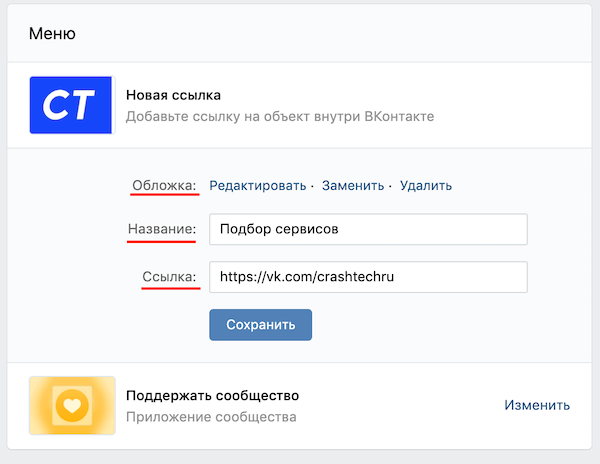
Task: Click the Заменить cover link
Action: (x=353, y=186)
